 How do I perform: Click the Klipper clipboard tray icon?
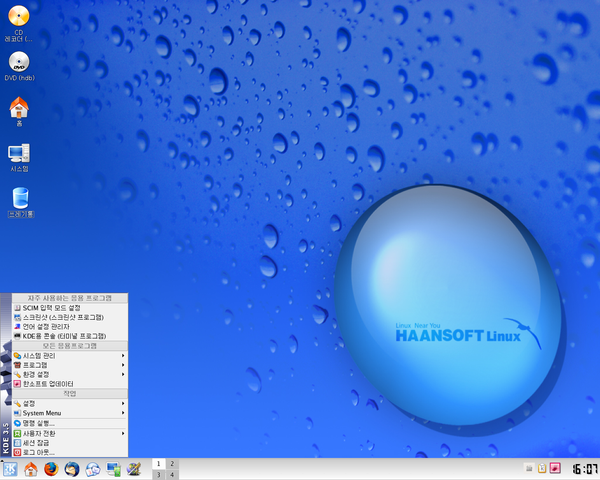(542, 468)
